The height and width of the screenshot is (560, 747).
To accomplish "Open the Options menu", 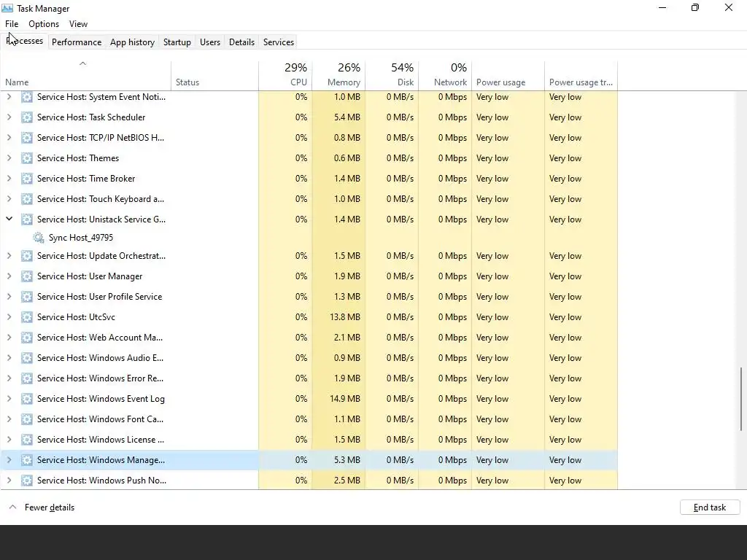I will tap(44, 24).
